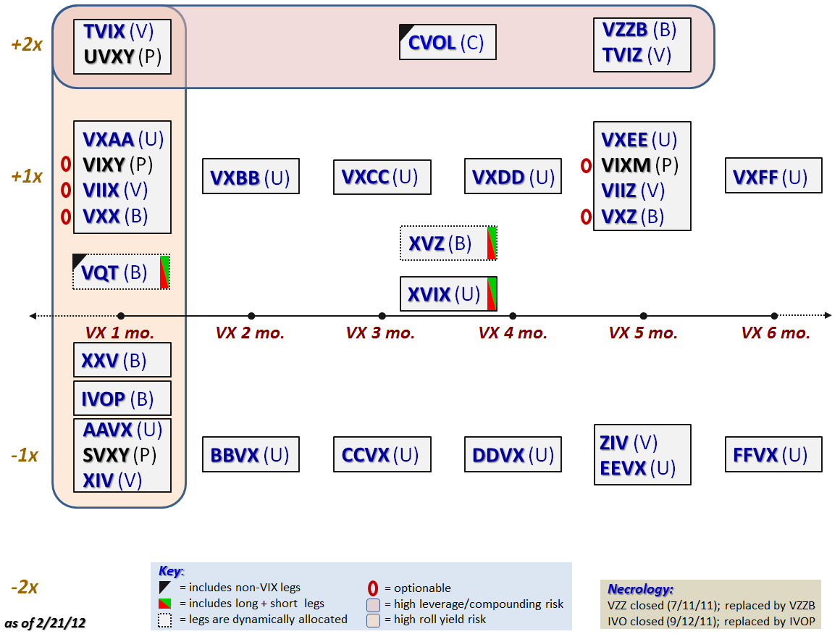Click the IVOP (B) box
Image resolution: width=840 pixels, height=634 pixels.
coord(122,399)
